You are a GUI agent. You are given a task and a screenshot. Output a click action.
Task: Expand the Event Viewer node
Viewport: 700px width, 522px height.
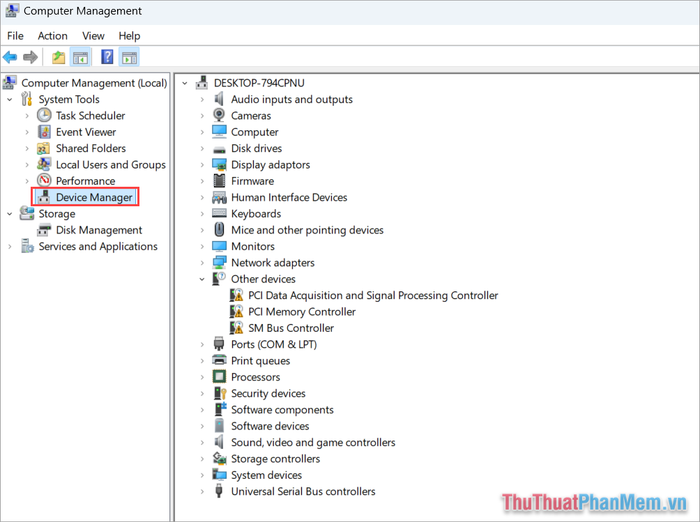coord(27,132)
